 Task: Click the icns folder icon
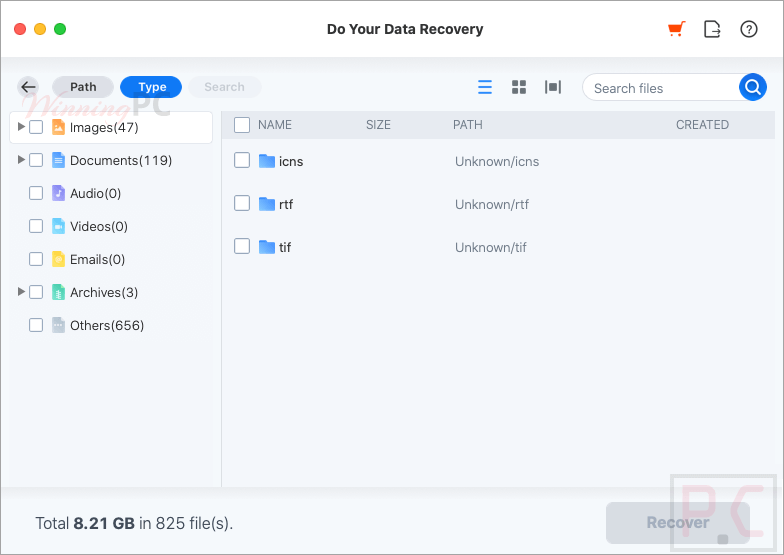267,161
